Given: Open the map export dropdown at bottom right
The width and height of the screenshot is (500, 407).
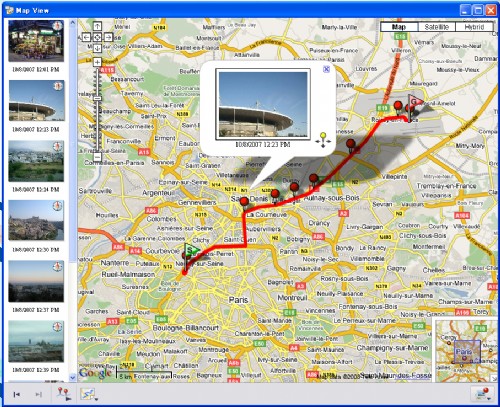Looking at the screenshot, I should tap(482, 394).
